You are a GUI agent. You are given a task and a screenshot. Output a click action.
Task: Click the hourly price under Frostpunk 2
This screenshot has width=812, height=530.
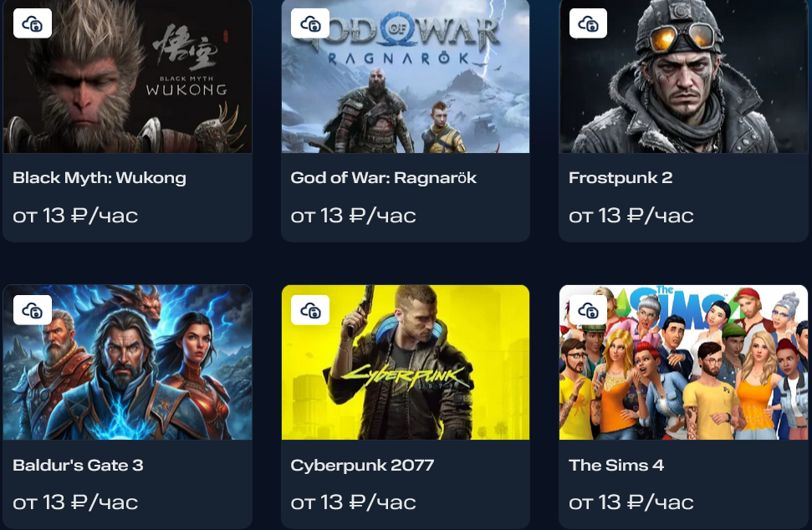pos(631,216)
